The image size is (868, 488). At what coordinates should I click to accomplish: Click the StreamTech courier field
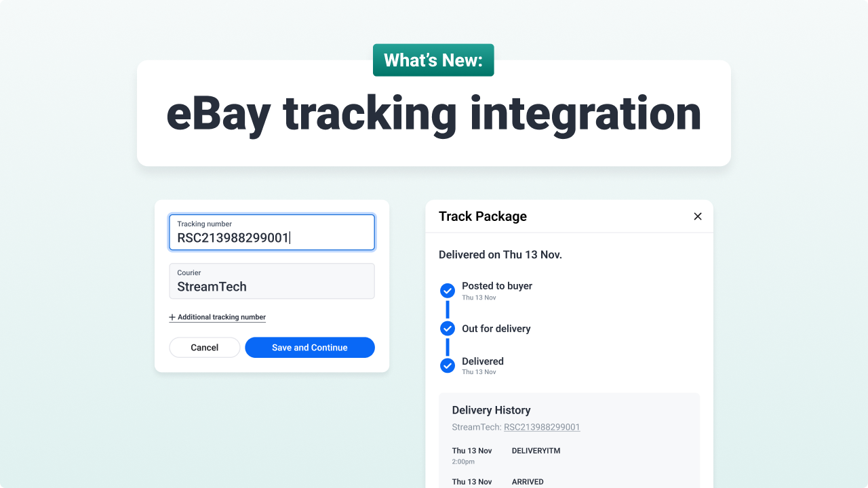271,281
